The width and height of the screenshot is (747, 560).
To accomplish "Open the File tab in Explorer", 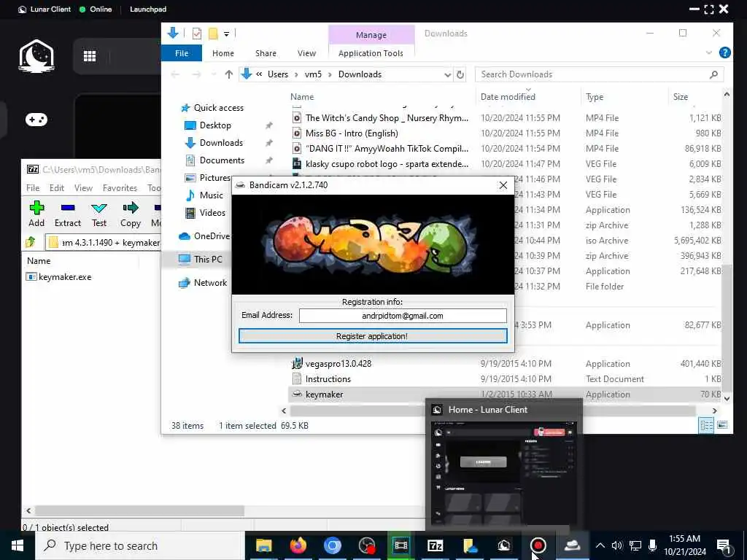I will [x=182, y=53].
